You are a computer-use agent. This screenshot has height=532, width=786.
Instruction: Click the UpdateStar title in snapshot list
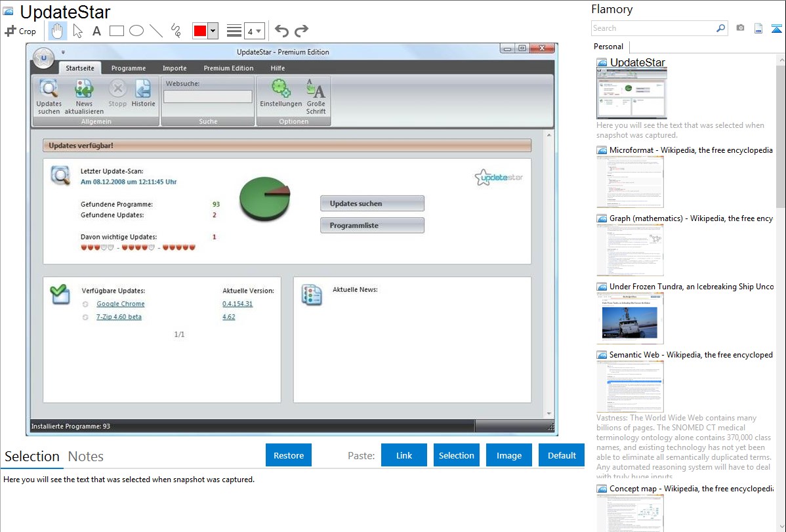click(x=637, y=62)
